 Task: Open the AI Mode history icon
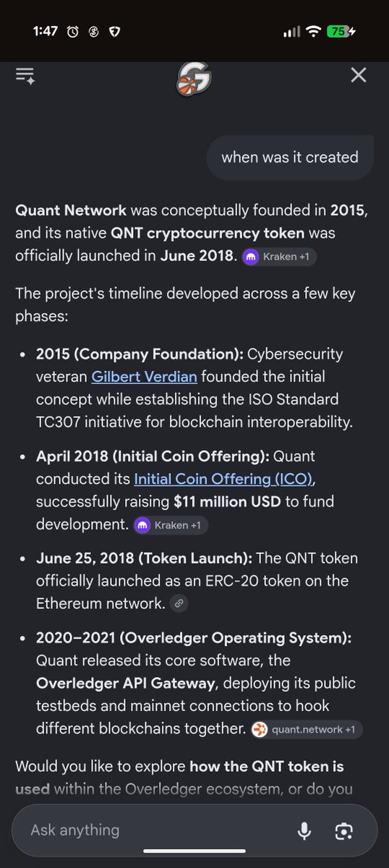25,76
